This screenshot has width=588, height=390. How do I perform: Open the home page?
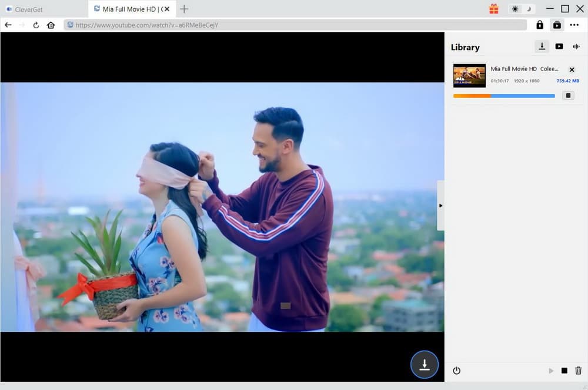[51, 25]
